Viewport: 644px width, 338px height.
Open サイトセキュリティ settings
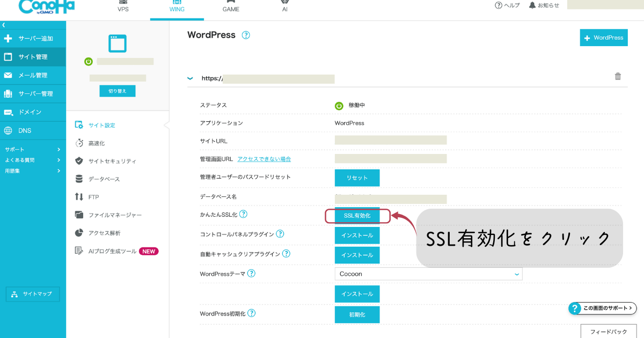coord(105,161)
